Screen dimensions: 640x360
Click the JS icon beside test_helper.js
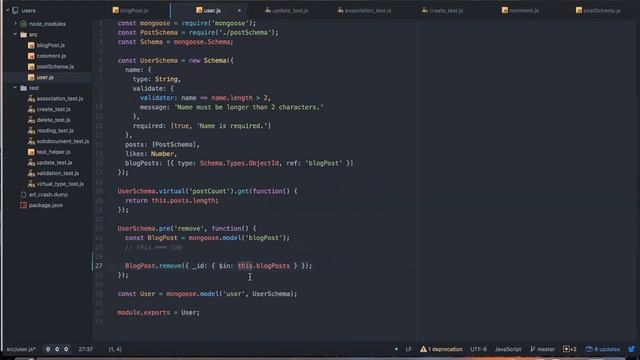(x=31, y=152)
